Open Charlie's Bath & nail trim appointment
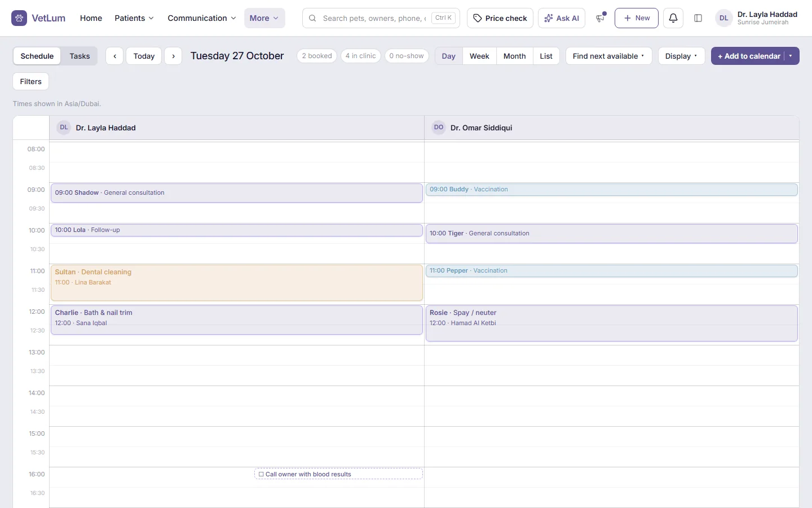812x508 pixels. coord(237,320)
